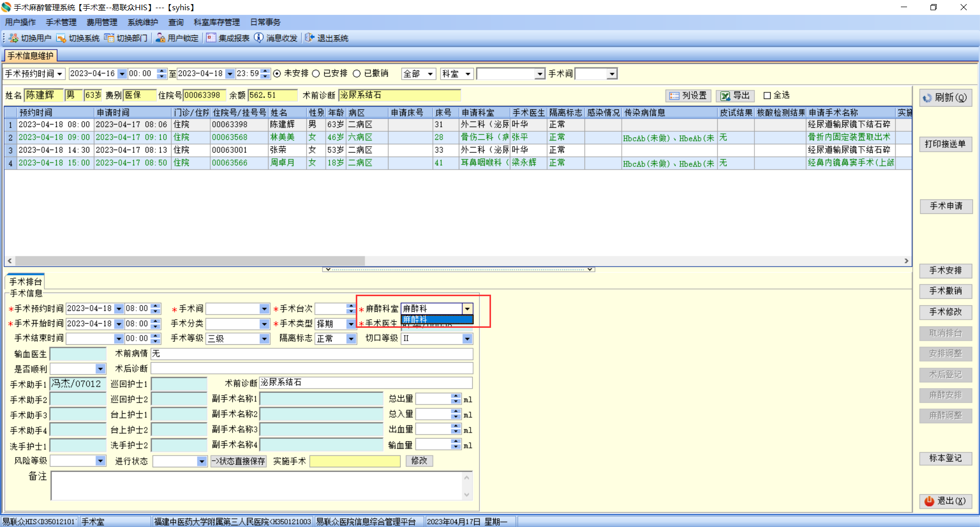The image size is (980, 527).
Task: Click the 备注 text area
Action: pyautogui.click(x=261, y=486)
